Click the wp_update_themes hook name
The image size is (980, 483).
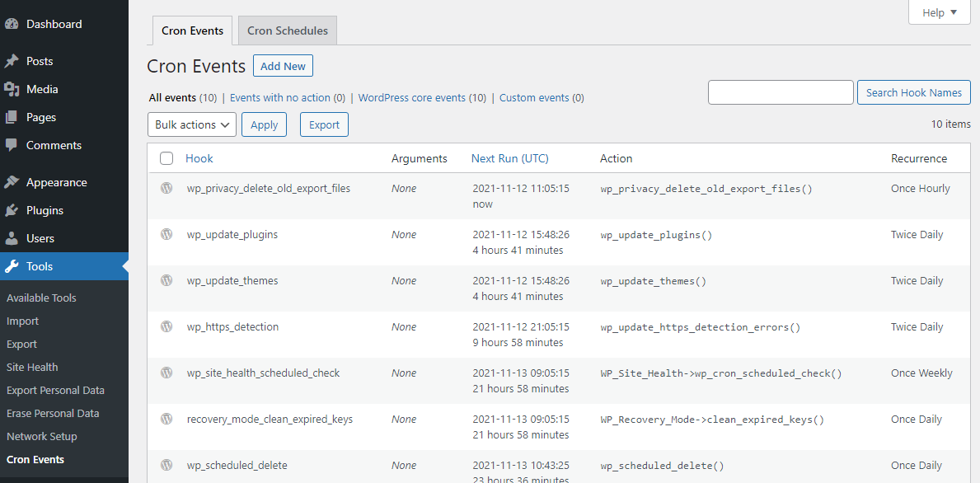(232, 280)
